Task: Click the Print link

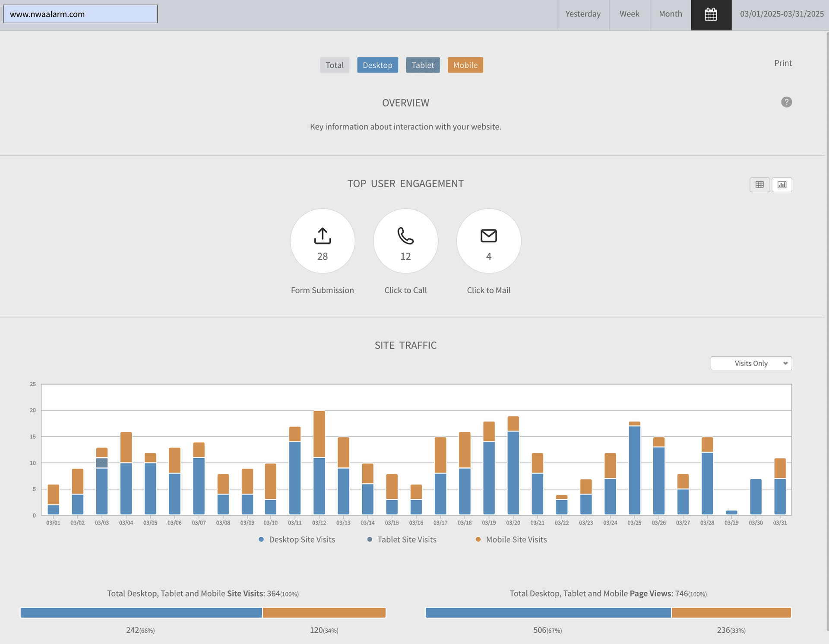Action: click(782, 63)
